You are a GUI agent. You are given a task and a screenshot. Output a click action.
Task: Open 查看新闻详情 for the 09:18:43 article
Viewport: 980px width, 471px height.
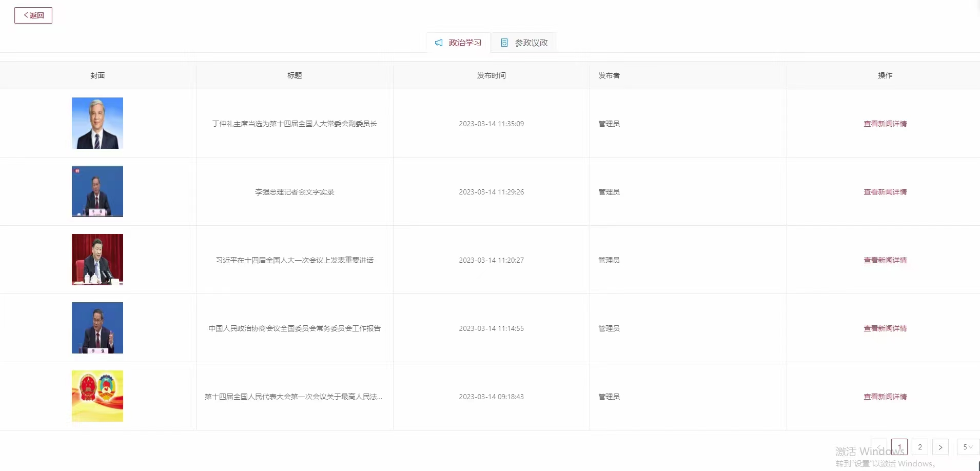pyautogui.click(x=885, y=397)
